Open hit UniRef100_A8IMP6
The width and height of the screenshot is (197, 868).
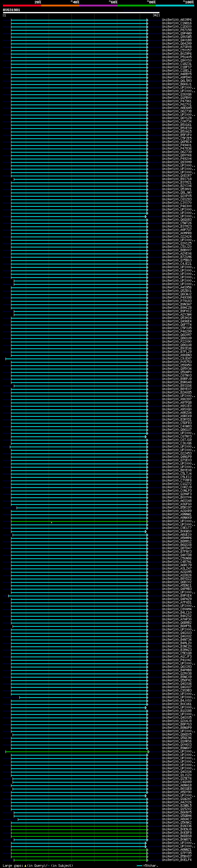(177, 20)
